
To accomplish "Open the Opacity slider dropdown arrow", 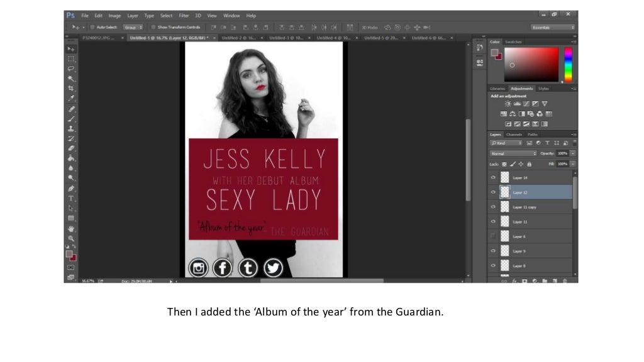I will tap(572, 153).
